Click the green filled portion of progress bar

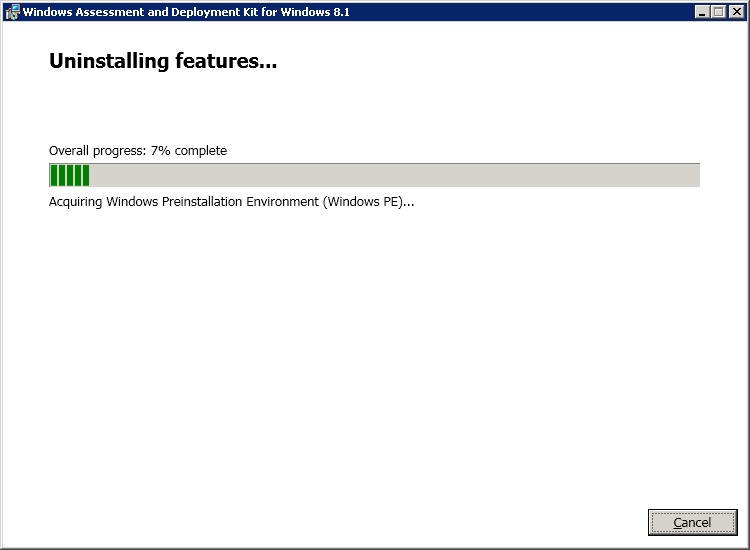point(70,176)
